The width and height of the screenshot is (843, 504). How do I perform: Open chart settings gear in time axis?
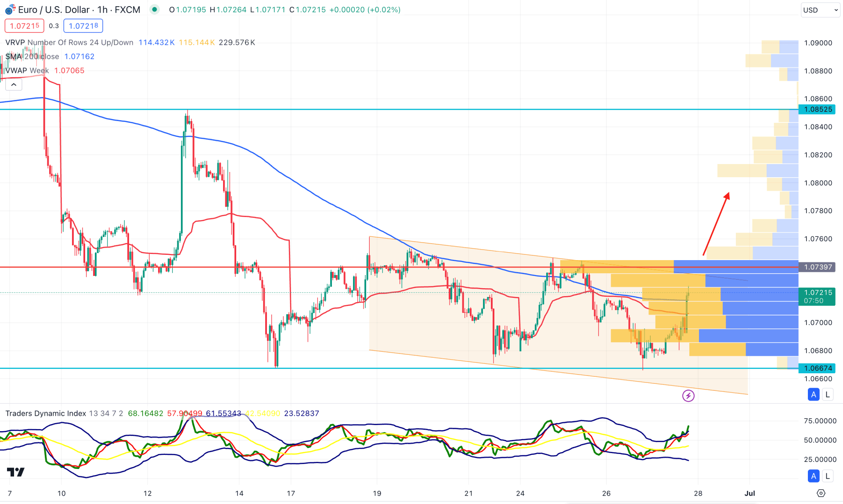[x=821, y=493]
